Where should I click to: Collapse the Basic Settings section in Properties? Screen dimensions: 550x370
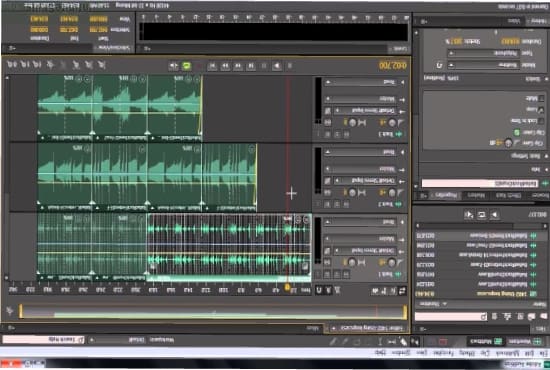tap(546, 156)
